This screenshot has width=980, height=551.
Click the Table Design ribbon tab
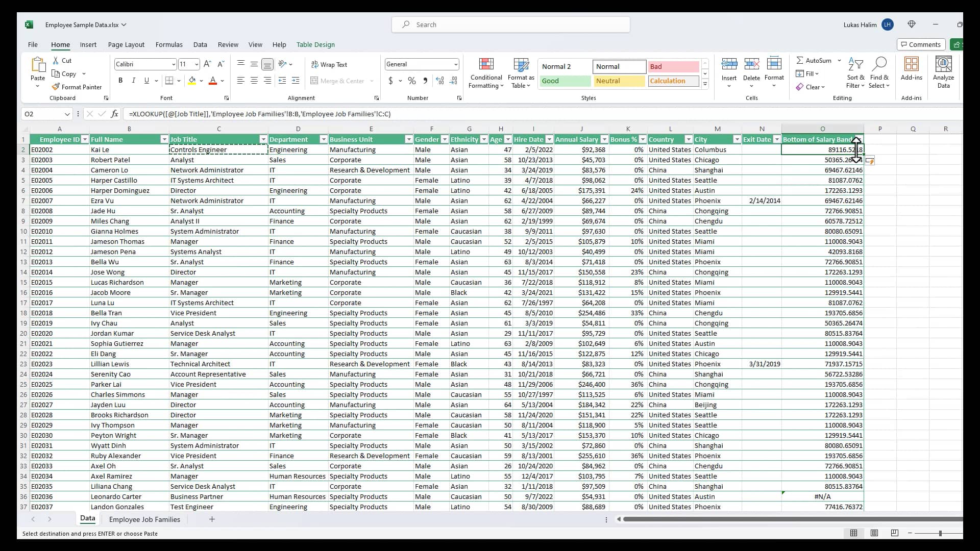click(x=315, y=44)
